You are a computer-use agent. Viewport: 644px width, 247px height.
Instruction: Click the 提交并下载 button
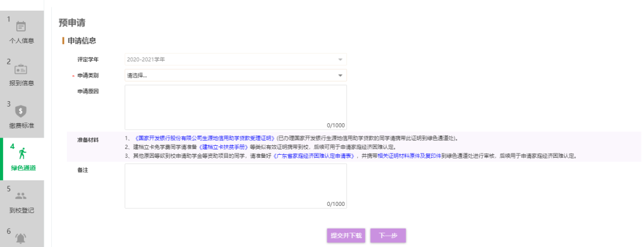click(346, 236)
